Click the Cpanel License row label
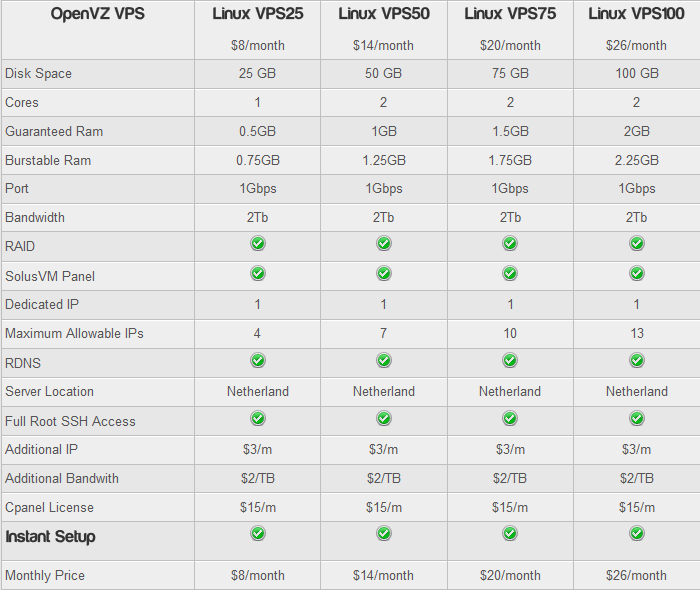This screenshot has height=590, width=700. tap(49, 507)
